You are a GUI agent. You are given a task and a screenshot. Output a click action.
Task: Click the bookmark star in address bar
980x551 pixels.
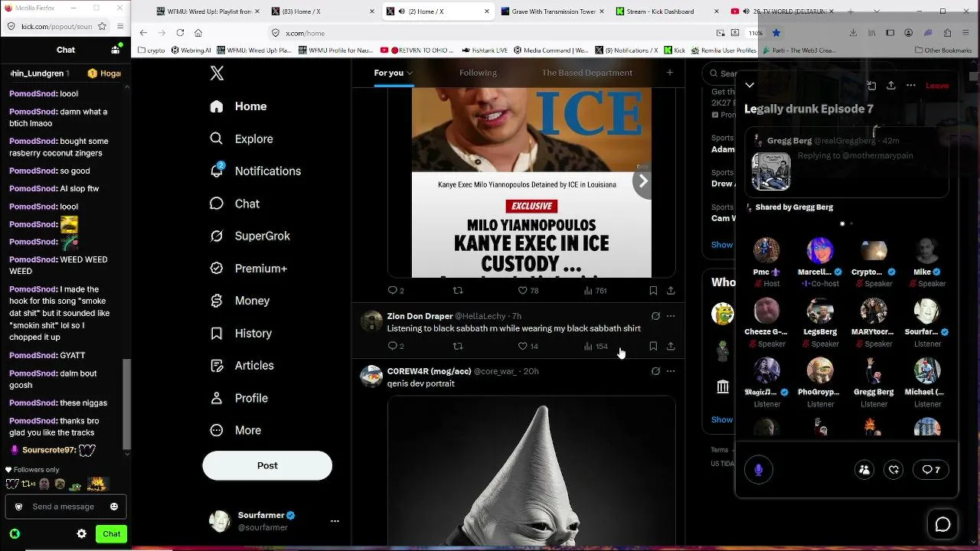click(x=776, y=33)
